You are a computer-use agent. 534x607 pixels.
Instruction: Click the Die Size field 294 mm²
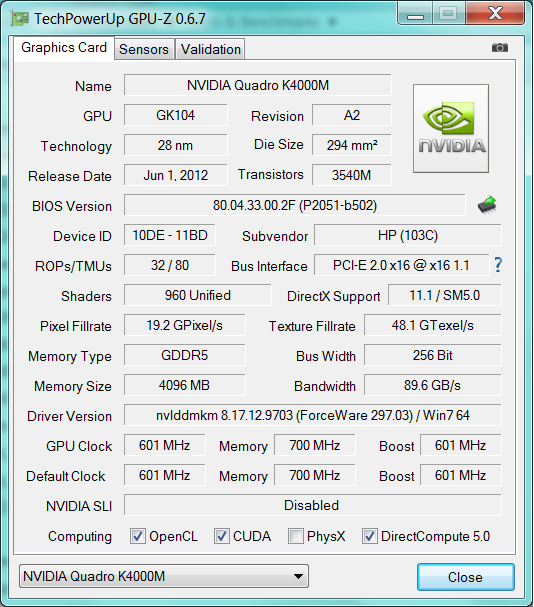pyautogui.click(x=352, y=145)
